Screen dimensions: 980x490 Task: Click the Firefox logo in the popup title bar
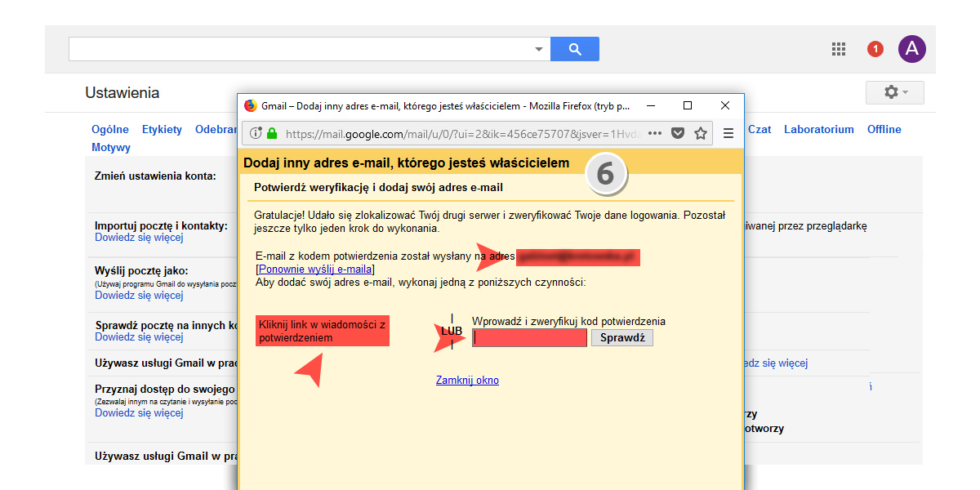(x=251, y=105)
